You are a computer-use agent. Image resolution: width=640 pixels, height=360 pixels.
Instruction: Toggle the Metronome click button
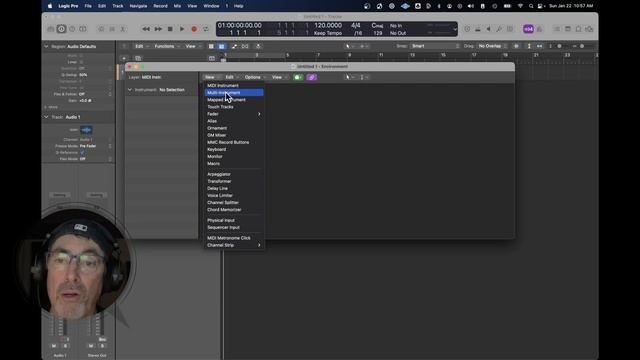click(540, 29)
